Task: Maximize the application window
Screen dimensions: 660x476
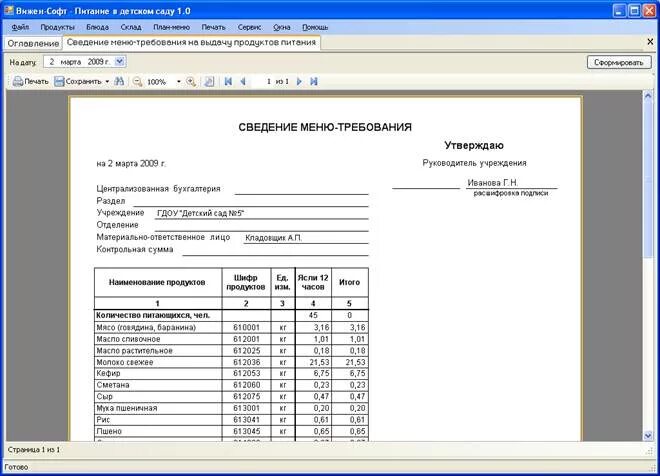Action: pyautogui.click(x=634, y=11)
